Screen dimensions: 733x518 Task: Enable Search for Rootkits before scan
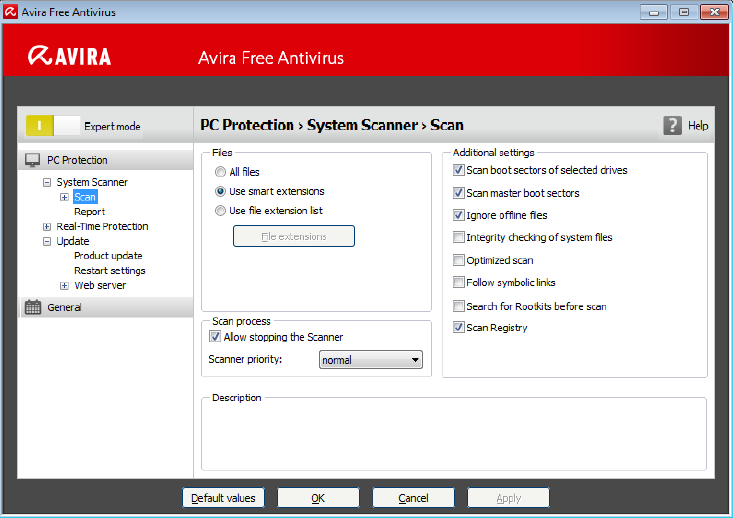[x=459, y=306]
